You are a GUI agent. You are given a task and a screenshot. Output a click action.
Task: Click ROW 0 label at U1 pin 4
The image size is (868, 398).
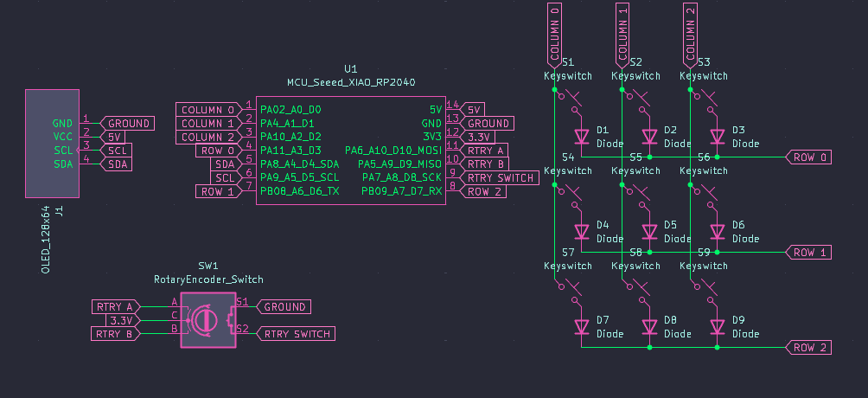(x=218, y=151)
